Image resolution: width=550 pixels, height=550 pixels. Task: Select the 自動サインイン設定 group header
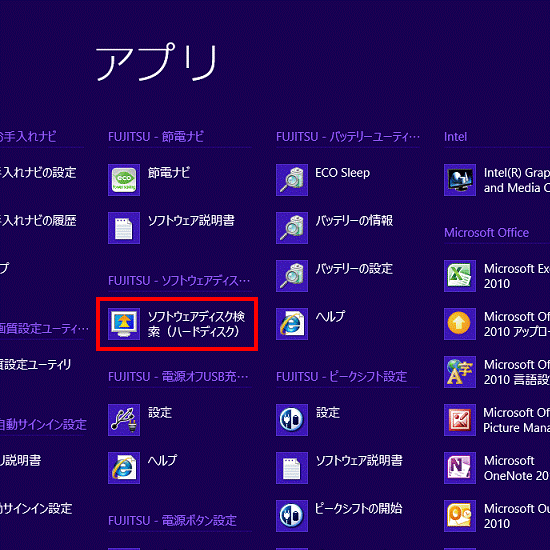pos(43,425)
